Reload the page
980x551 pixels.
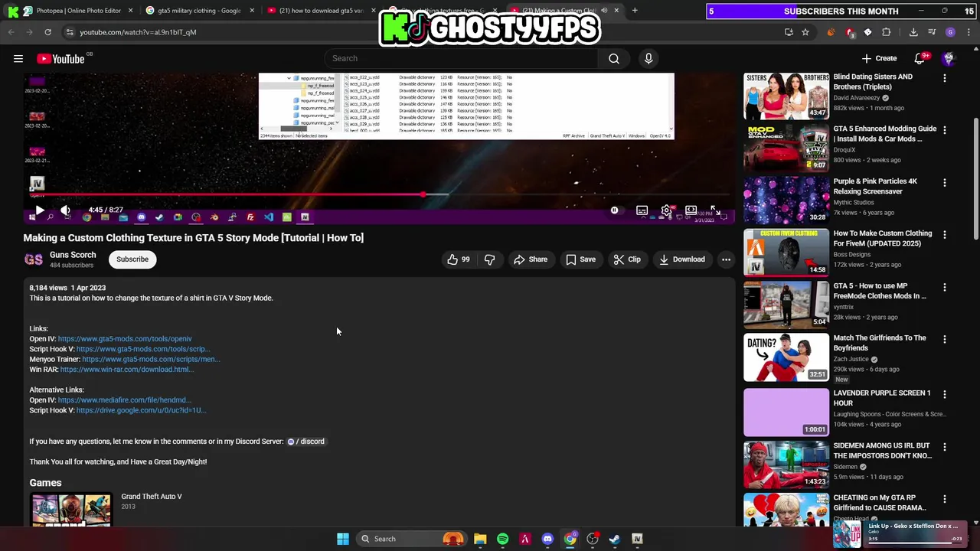47,32
